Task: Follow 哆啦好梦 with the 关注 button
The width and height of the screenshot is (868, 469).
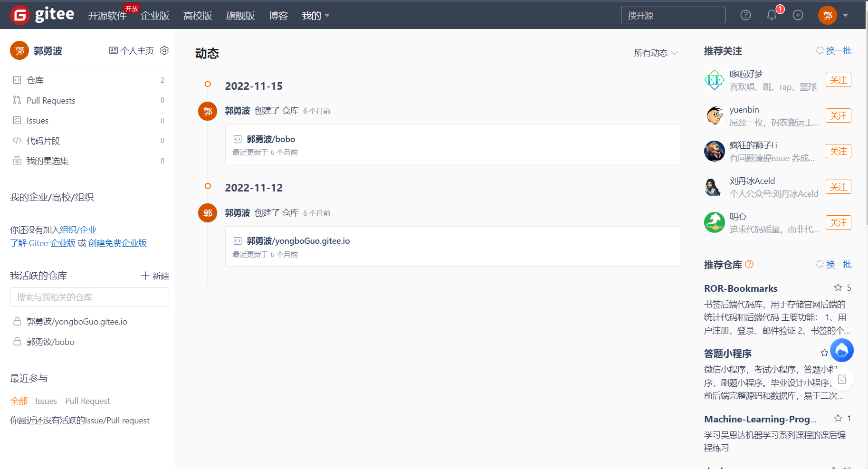Action: [838, 80]
